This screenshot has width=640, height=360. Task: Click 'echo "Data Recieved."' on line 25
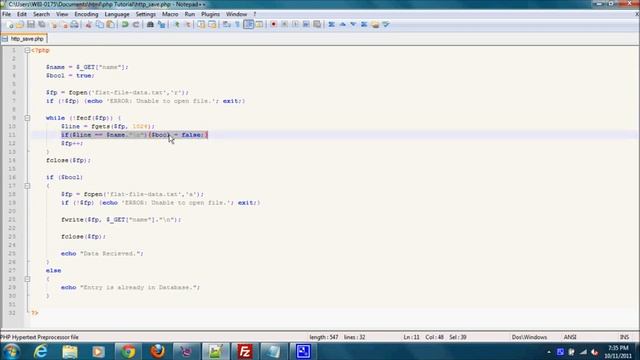pos(102,253)
